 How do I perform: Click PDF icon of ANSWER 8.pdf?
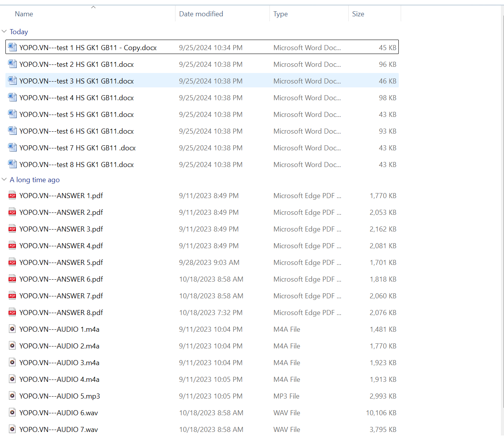(x=12, y=312)
